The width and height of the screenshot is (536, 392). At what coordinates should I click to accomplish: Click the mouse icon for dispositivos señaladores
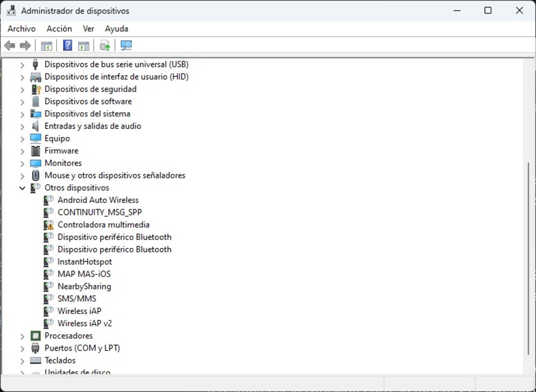click(35, 175)
